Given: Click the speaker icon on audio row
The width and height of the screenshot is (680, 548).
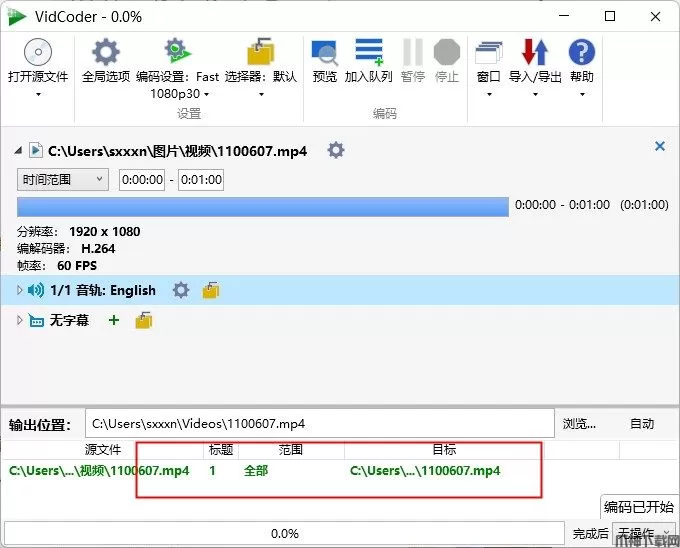Looking at the screenshot, I should [36, 290].
